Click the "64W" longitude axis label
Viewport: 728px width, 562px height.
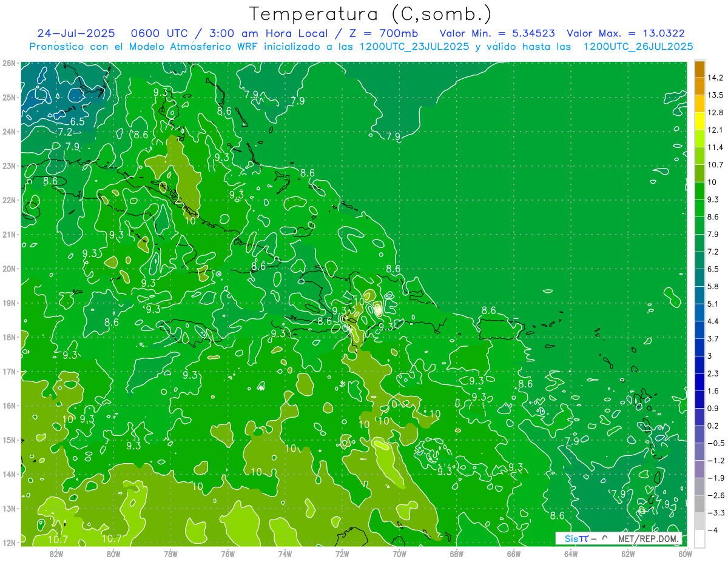(571, 554)
